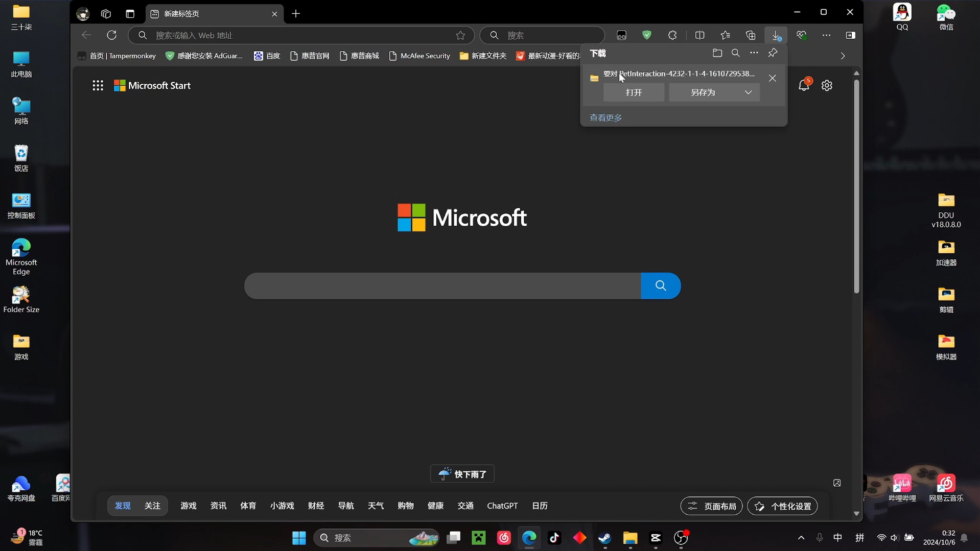The width and height of the screenshot is (980, 551).
Task: Open tab actions menu icon
Action: click(130, 14)
